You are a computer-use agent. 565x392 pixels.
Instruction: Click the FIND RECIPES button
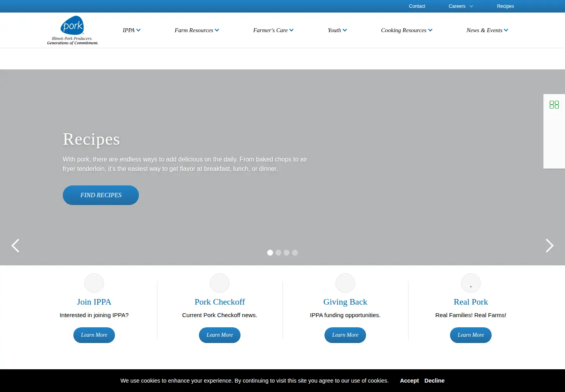click(101, 195)
